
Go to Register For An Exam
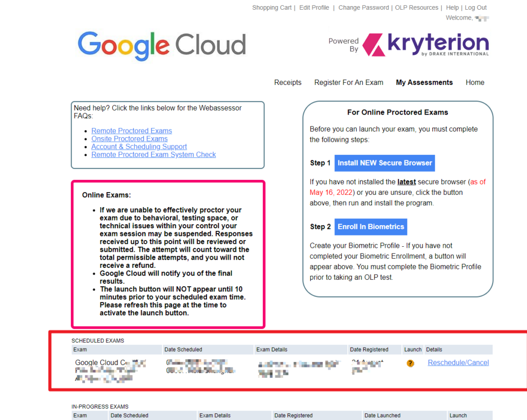348,82
